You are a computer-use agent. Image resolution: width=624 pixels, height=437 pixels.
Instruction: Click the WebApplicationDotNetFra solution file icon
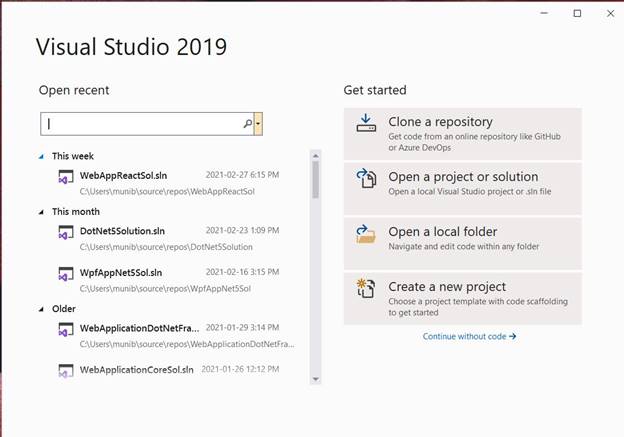65,331
